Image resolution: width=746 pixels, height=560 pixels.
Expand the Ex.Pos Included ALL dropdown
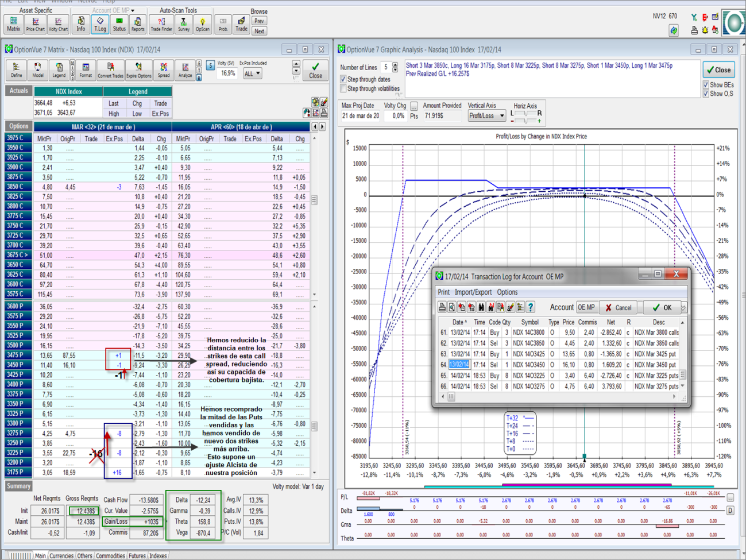click(x=253, y=74)
